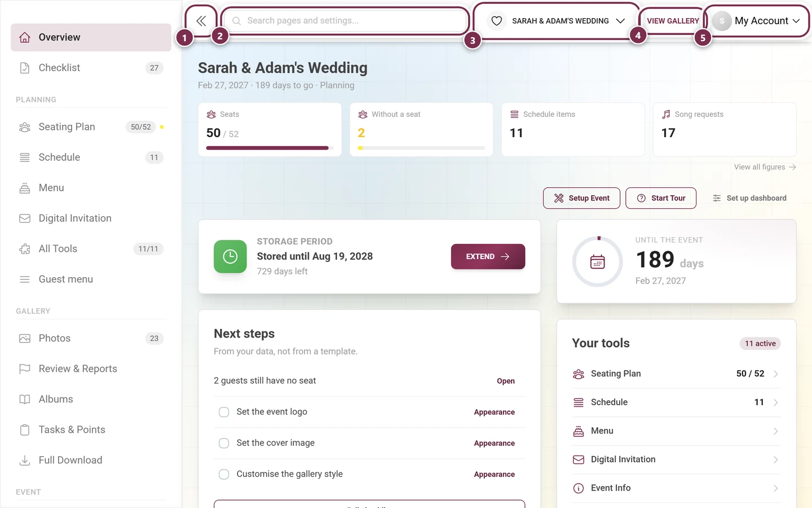Open Schedule via its chevron in Your tools
Image resolution: width=812 pixels, height=508 pixels.
tap(776, 402)
